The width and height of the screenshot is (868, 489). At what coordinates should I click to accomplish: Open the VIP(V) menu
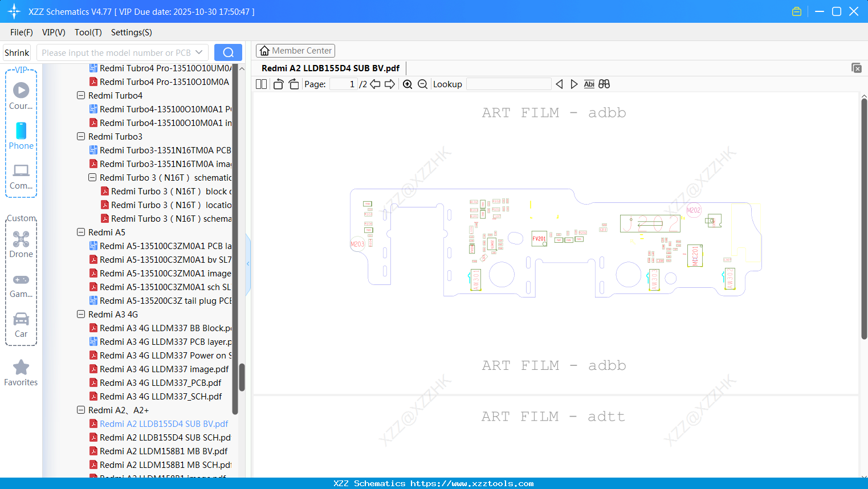54,32
